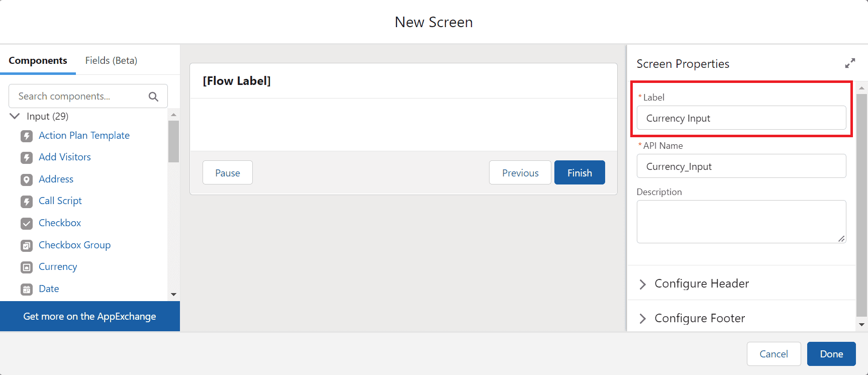Select the Action Plan Template component icon
The image size is (868, 375).
27,136
